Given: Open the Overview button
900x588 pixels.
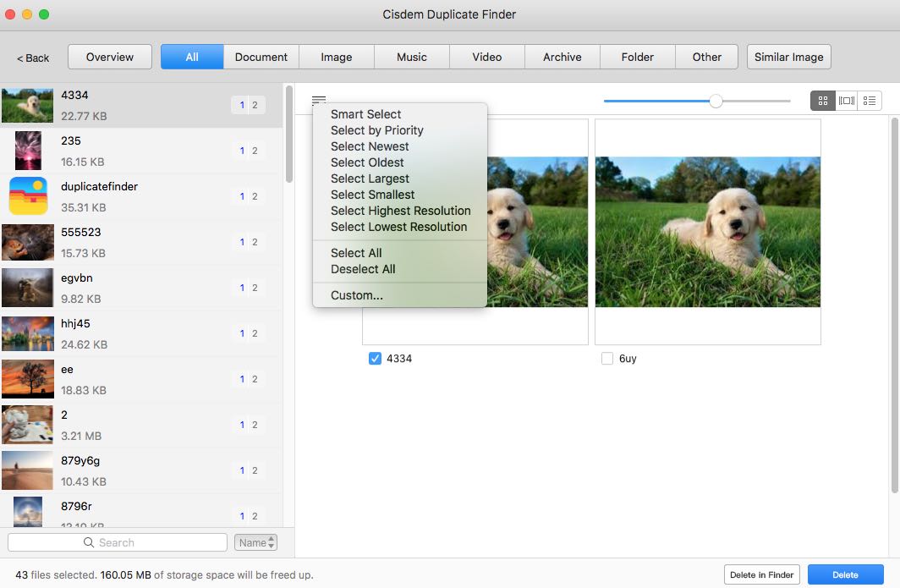Looking at the screenshot, I should (x=110, y=57).
